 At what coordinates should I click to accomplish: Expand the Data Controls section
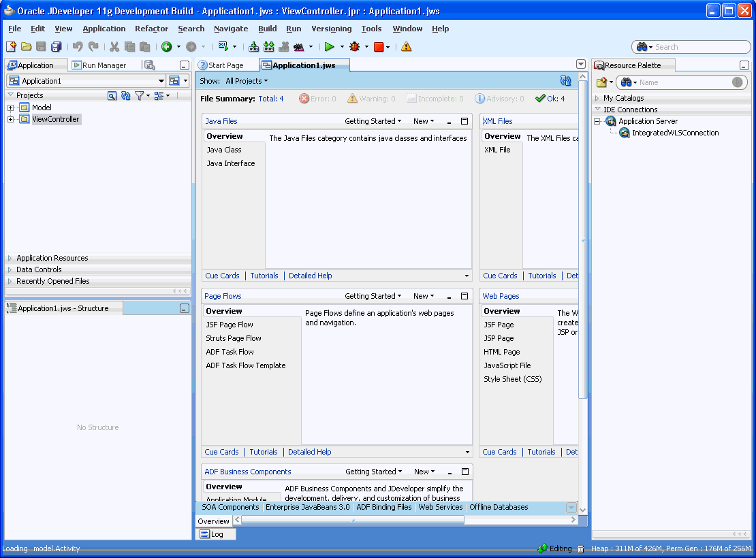(x=10, y=270)
